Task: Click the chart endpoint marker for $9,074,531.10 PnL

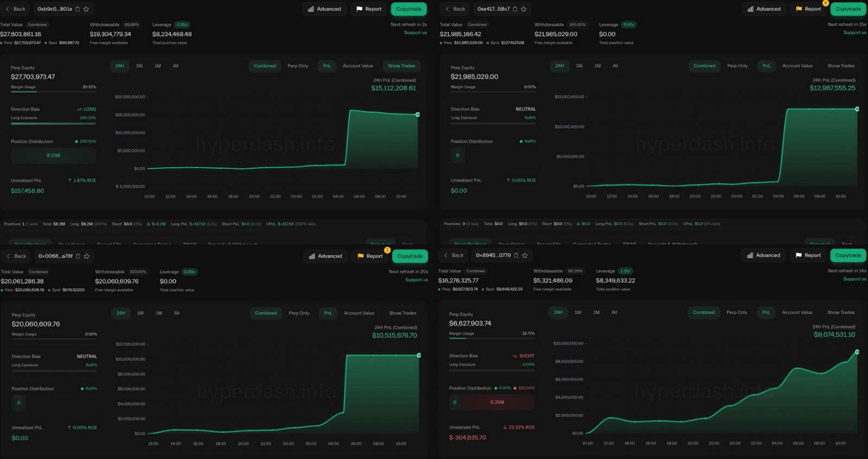Action: click(857, 352)
